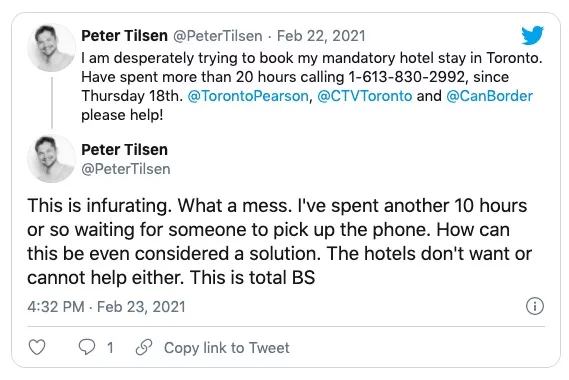Viewport: 569px width, 380px height.
Task: Click Peter Tilsen name in reply tweet
Action: [x=124, y=150]
